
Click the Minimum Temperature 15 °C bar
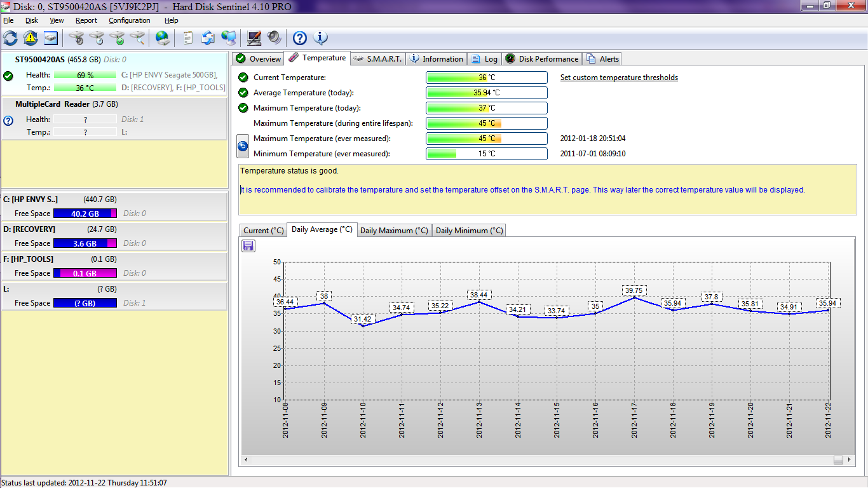click(487, 154)
